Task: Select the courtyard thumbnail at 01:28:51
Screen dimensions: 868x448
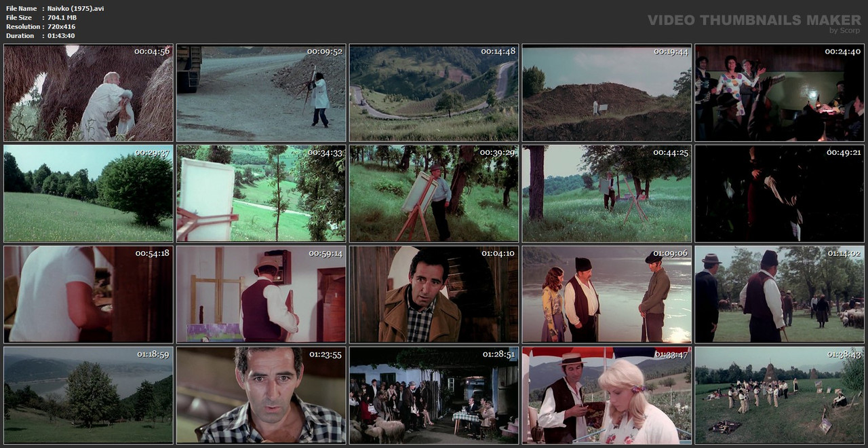Action: click(x=434, y=396)
